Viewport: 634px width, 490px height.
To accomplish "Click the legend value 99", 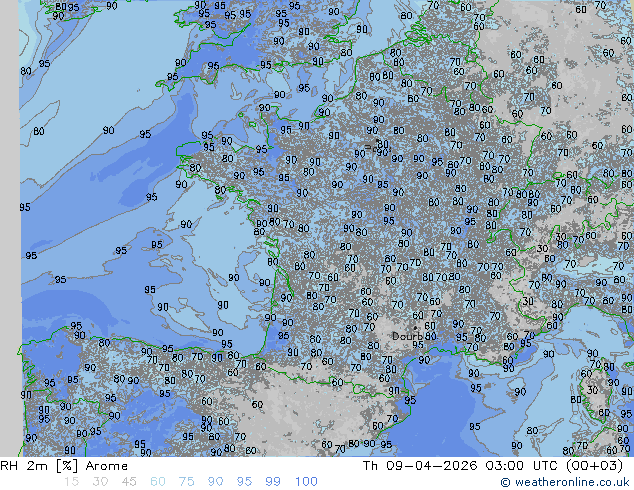I will pos(273,482).
